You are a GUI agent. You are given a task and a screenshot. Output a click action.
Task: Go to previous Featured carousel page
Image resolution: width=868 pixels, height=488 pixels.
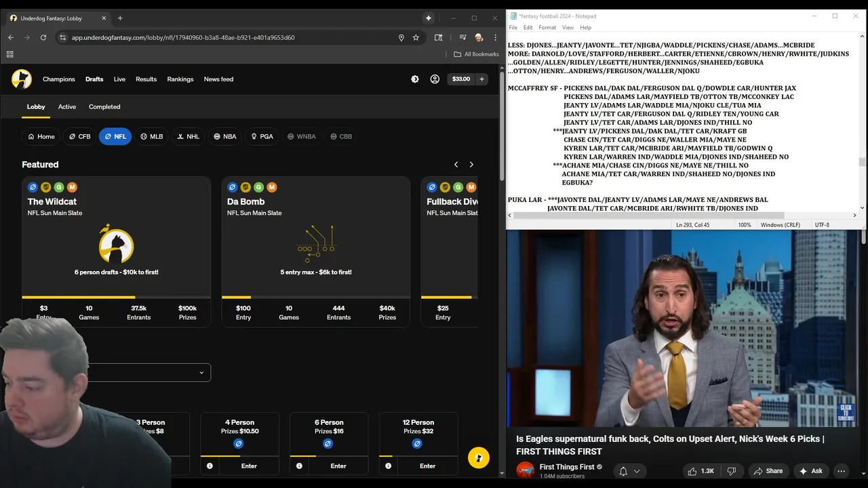[456, 165]
